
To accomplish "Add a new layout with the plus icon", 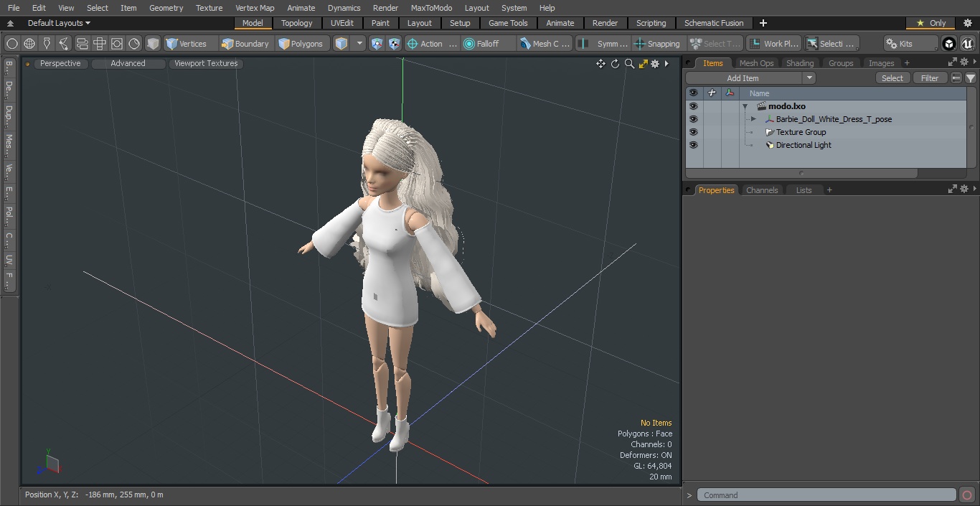I will (763, 23).
